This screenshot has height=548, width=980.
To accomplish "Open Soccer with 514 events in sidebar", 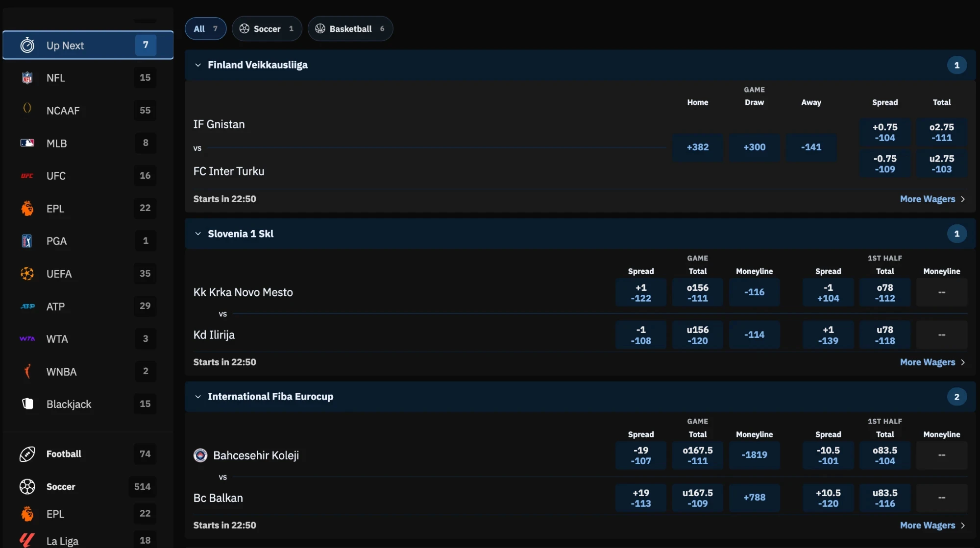I will point(88,486).
